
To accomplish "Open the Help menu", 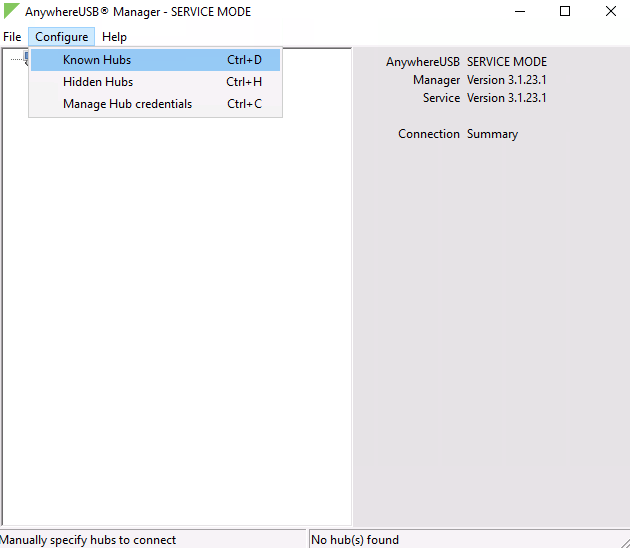I will (x=114, y=37).
